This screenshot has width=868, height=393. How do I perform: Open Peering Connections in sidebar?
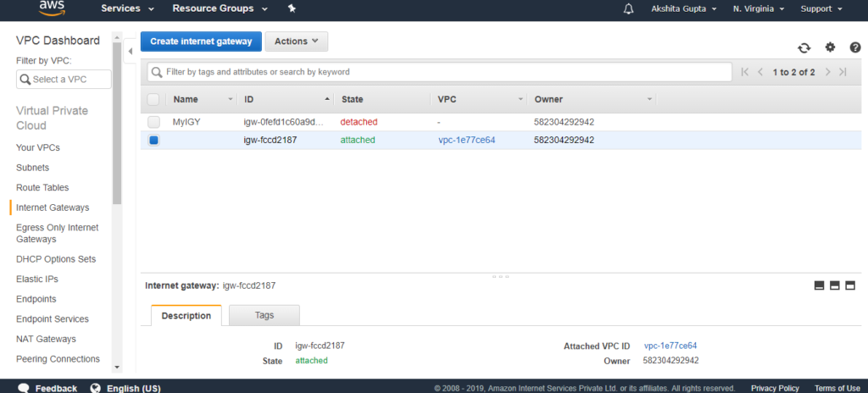point(58,358)
